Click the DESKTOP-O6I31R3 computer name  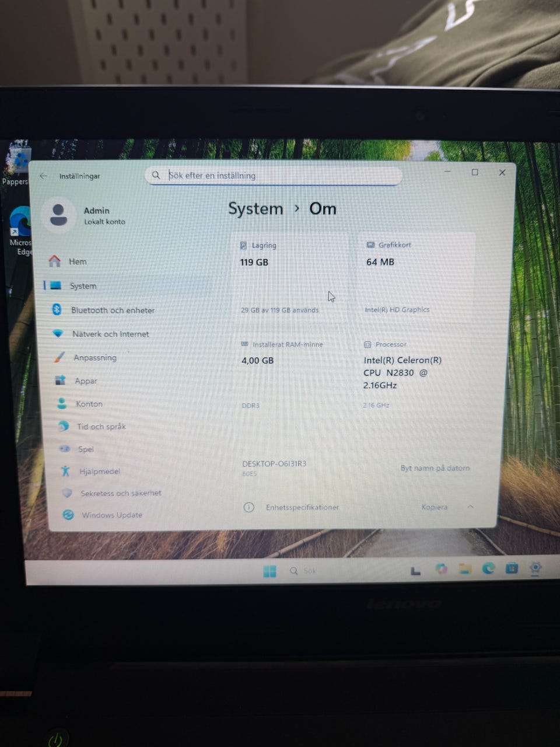(x=274, y=463)
